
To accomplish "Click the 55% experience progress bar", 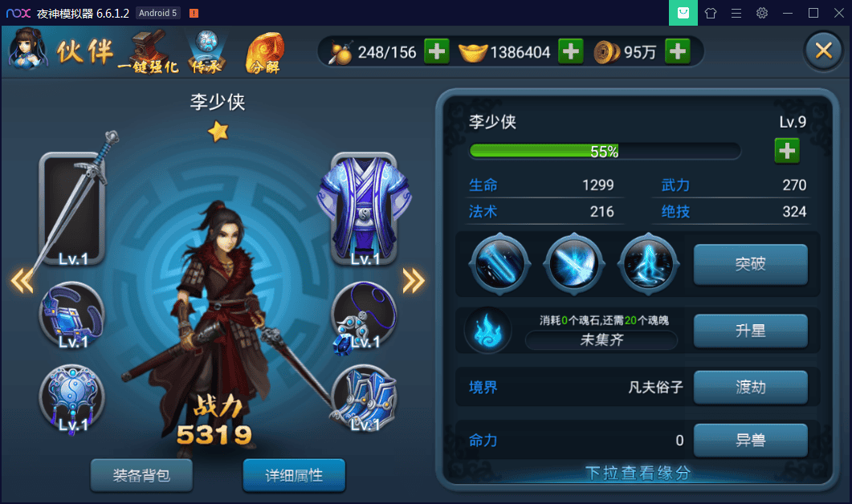I will point(605,151).
